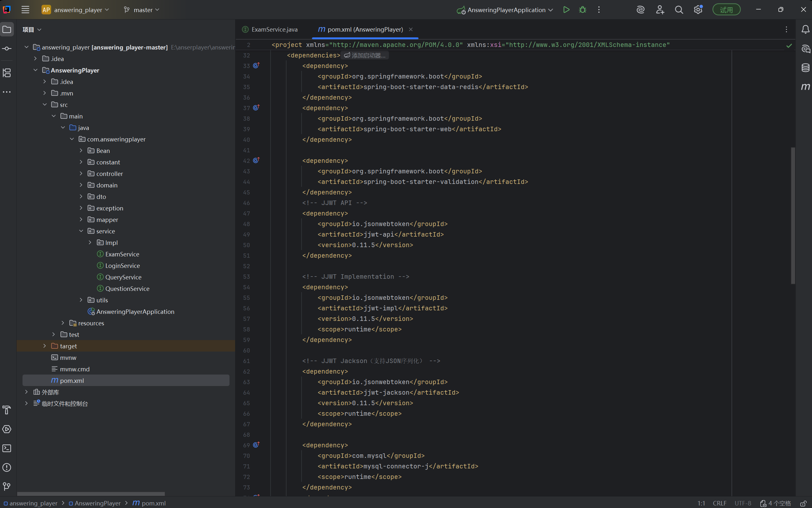Open the AnsweringPlayerApplication run configuration dropdown
This screenshot has height=508, width=812.
point(506,10)
